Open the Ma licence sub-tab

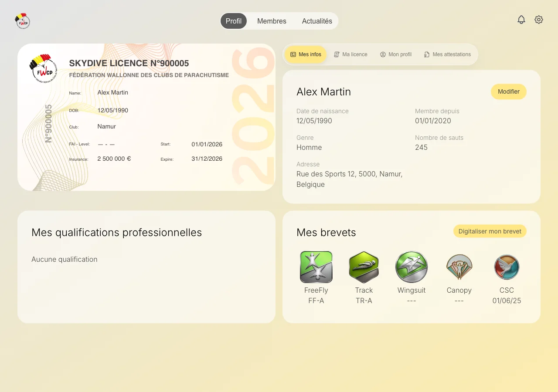click(350, 54)
